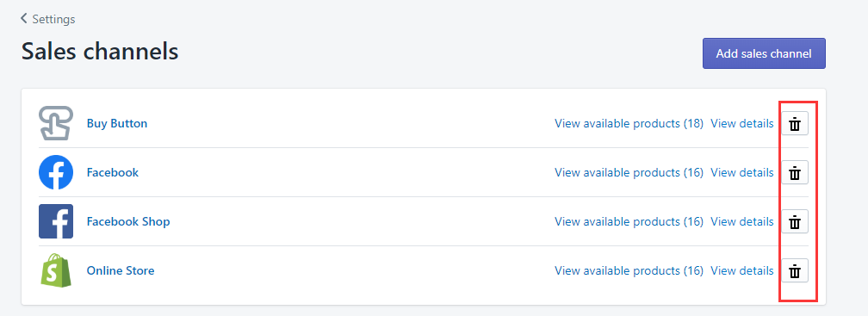This screenshot has width=868, height=316.
Task: Open the Online Store name link
Action: [x=121, y=270]
